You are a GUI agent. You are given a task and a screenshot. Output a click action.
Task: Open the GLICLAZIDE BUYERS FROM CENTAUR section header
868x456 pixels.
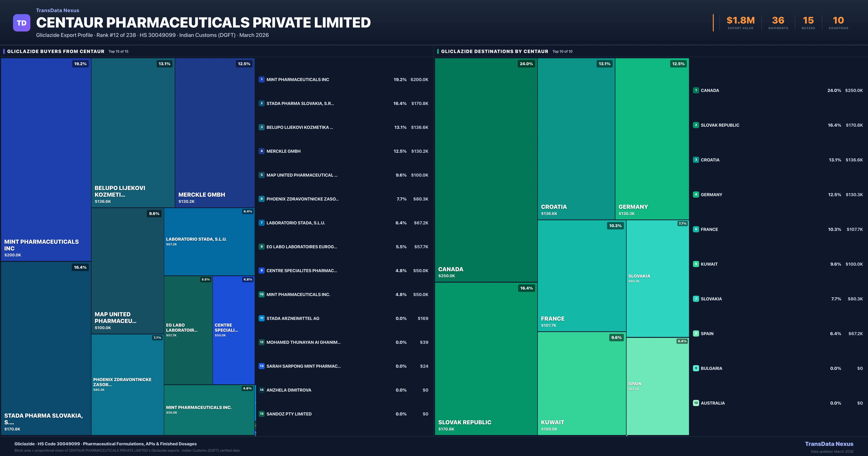click(56, 51)
